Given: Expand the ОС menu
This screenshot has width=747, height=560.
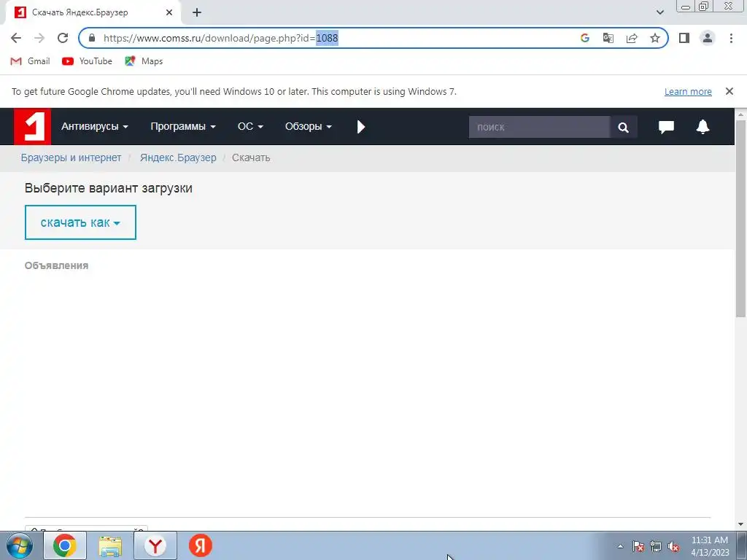Looking at the screenshot, I should click(250, 127).
